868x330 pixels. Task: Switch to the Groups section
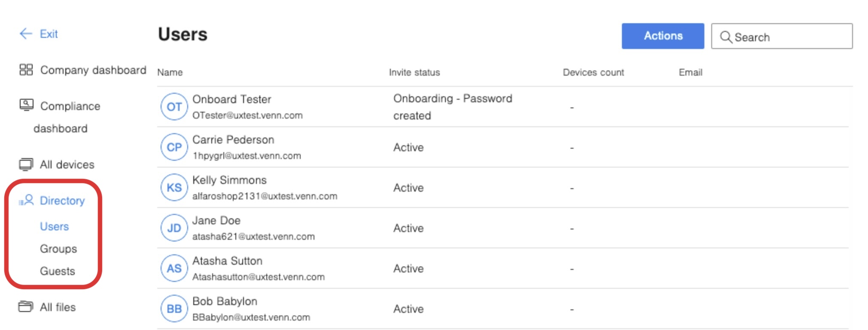tap(58, 248)
